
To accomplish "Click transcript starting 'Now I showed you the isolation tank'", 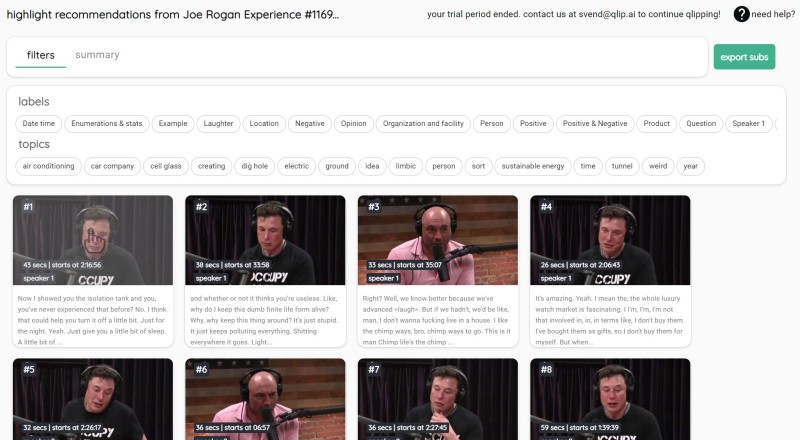I will pos(93,320).
